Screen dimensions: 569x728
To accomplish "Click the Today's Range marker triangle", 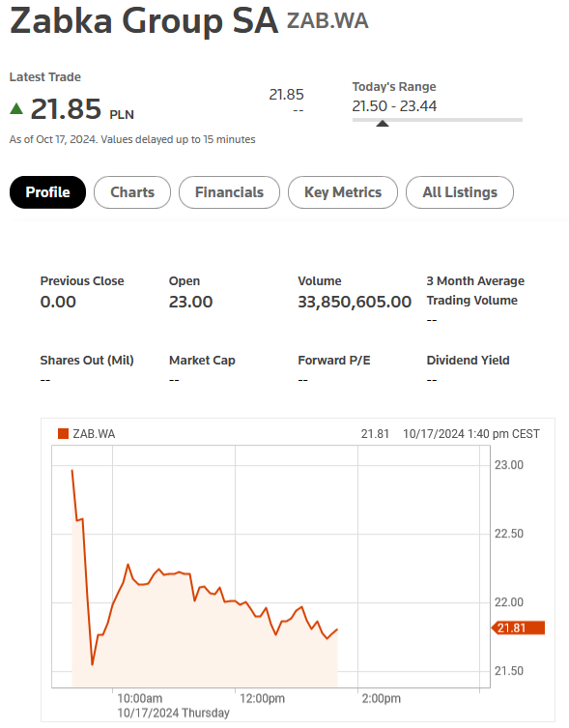I will coord(383,123).
